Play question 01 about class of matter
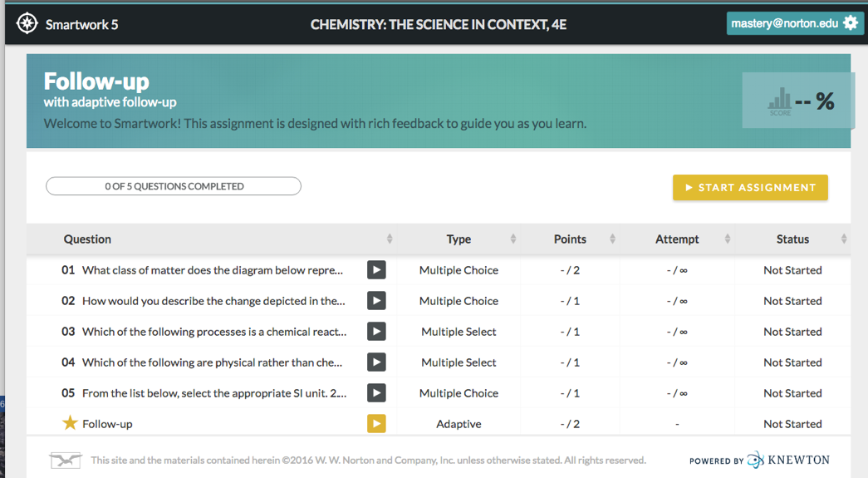Image resolution: width=868 pixels, height=478 pixels. tap(376, 270)
